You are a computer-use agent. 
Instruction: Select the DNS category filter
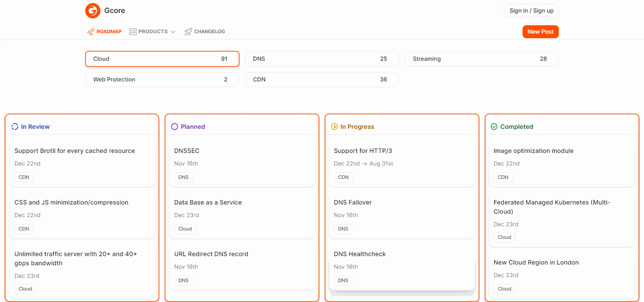(322, 59)
